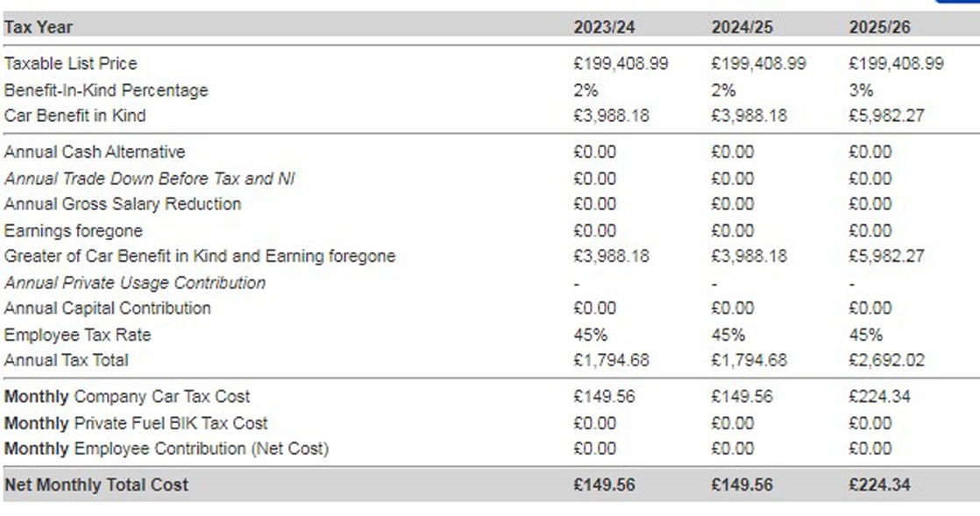
Task: Click the Monthly Private Fuel BIK Tax Cost label
Action: pos(136,423)
